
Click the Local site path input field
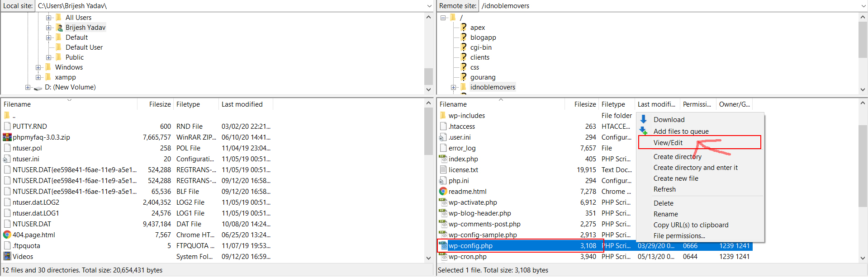(230, 6)
